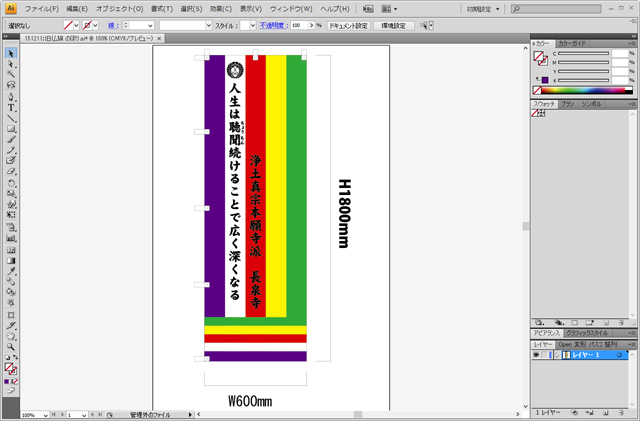Click the Cyan (C) slider
The image size is (640, 421).
[584, 53]
